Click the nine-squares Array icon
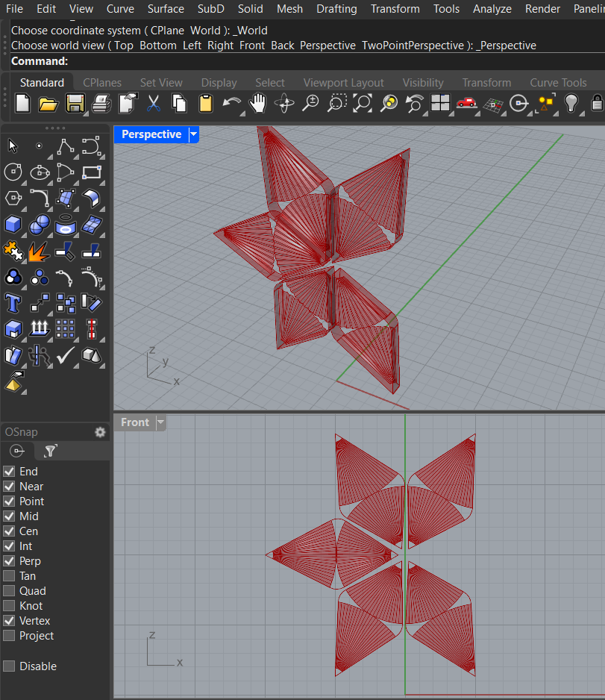Screen dimensions: 605x700 click(66, 329)
